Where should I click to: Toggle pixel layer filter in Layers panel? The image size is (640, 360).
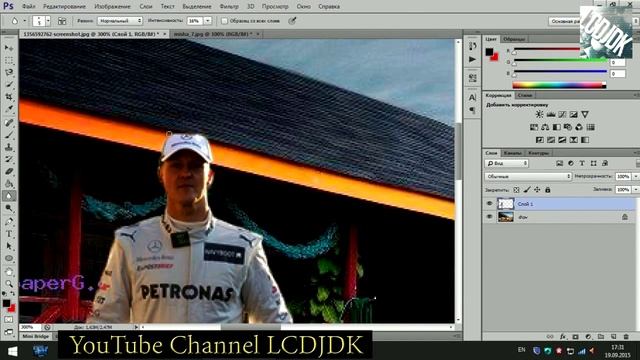point(559,163)
